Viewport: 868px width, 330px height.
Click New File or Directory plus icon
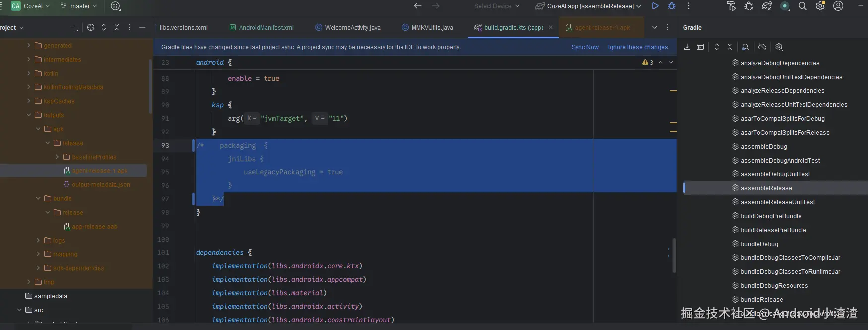click(x=74, y=27)
